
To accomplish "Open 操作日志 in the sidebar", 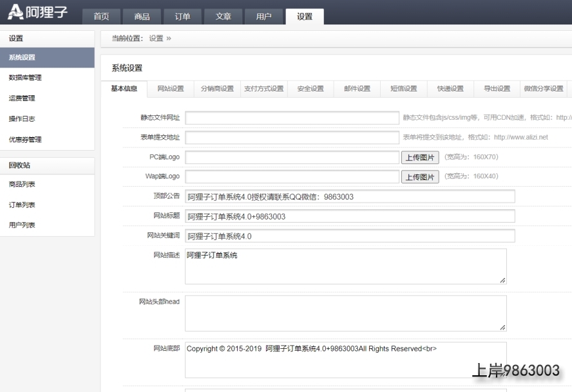I will (22, 119).
